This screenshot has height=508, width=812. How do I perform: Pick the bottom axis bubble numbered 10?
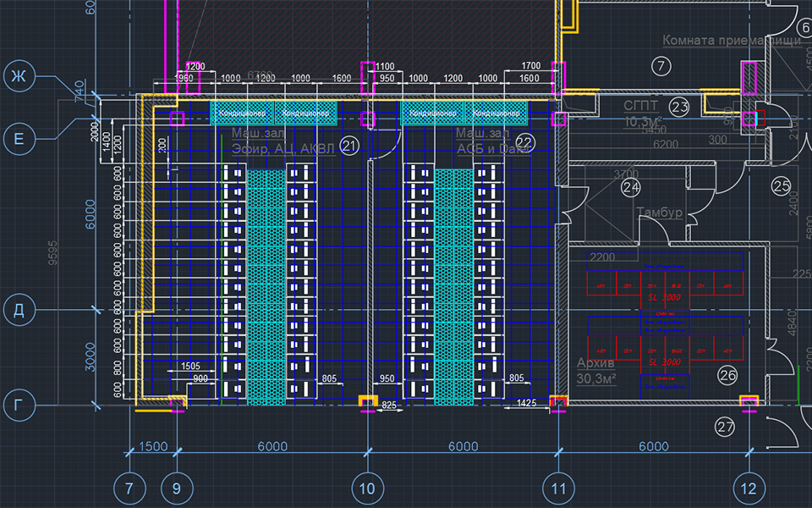[366, 489]
